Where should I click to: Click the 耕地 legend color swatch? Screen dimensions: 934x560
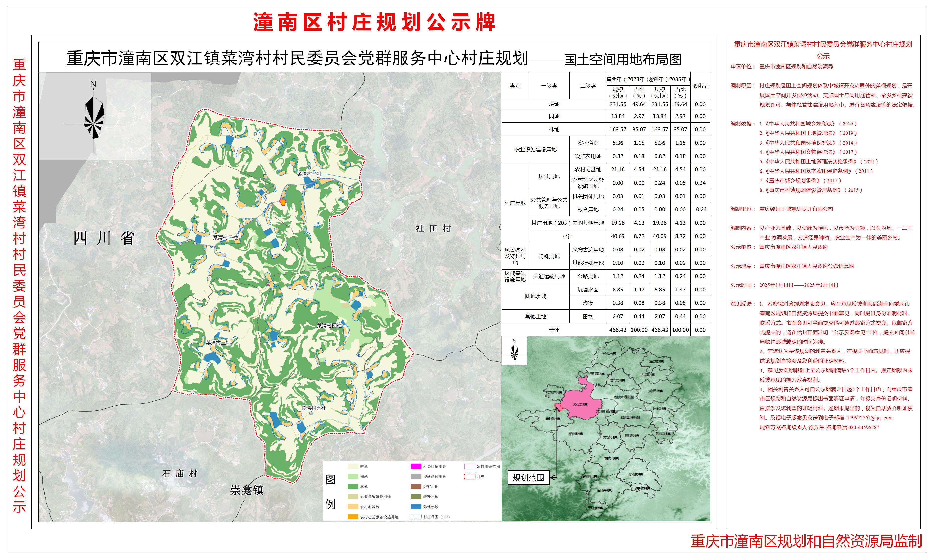tap(353, 466)
